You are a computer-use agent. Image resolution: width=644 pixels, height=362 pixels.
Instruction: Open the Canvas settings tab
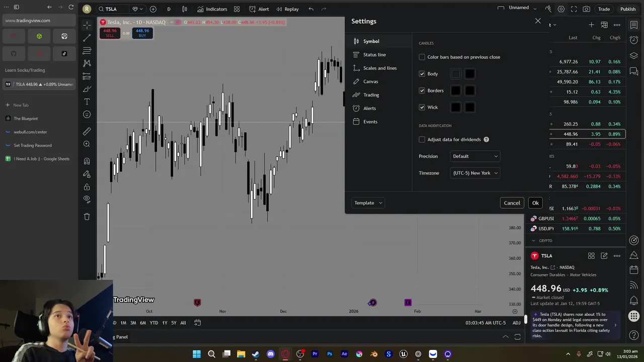pos(379,81)
